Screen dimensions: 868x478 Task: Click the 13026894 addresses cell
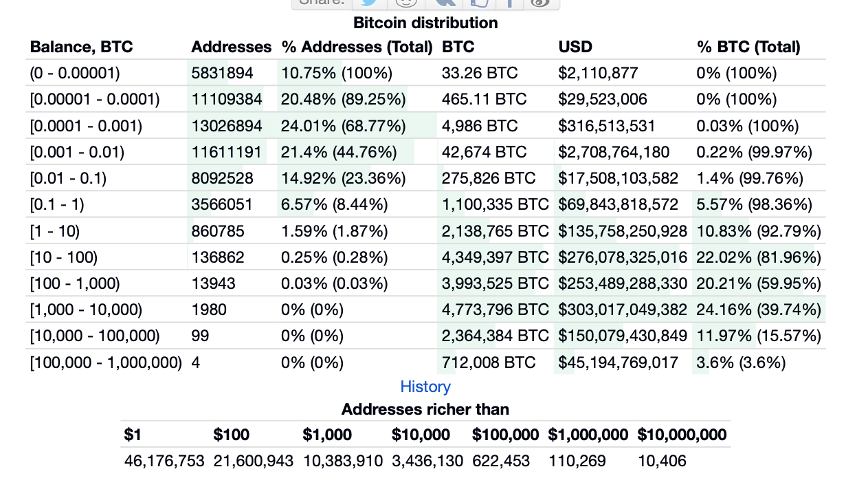point(222,126)
